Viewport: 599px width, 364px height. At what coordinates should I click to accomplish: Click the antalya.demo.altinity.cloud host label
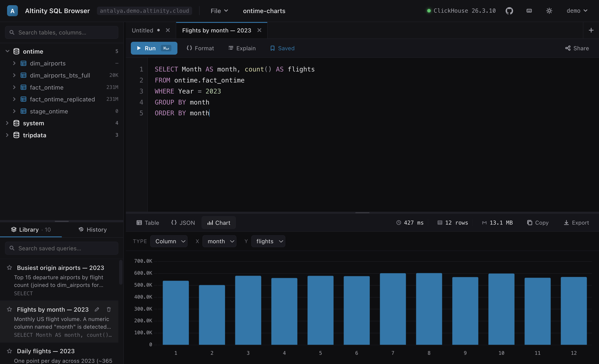[144, 11]
